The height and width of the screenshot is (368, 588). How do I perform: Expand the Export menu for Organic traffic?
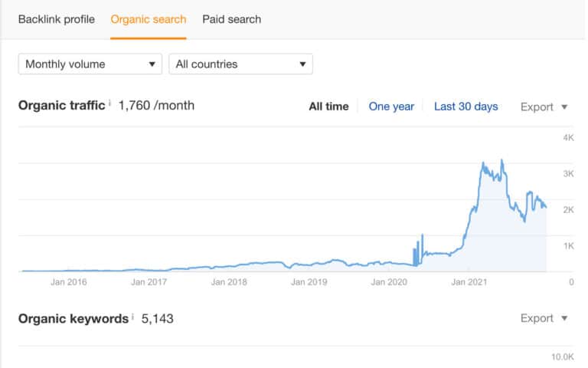point(544,107)
